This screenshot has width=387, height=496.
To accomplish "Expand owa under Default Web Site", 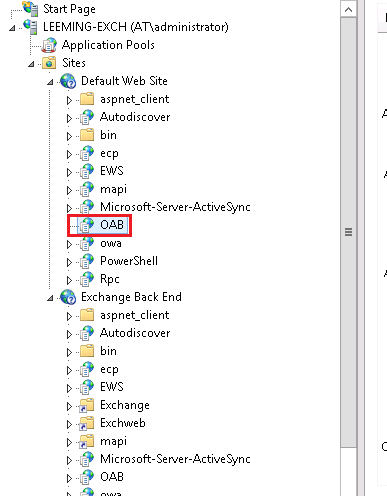I will click(x=69, y=244).
